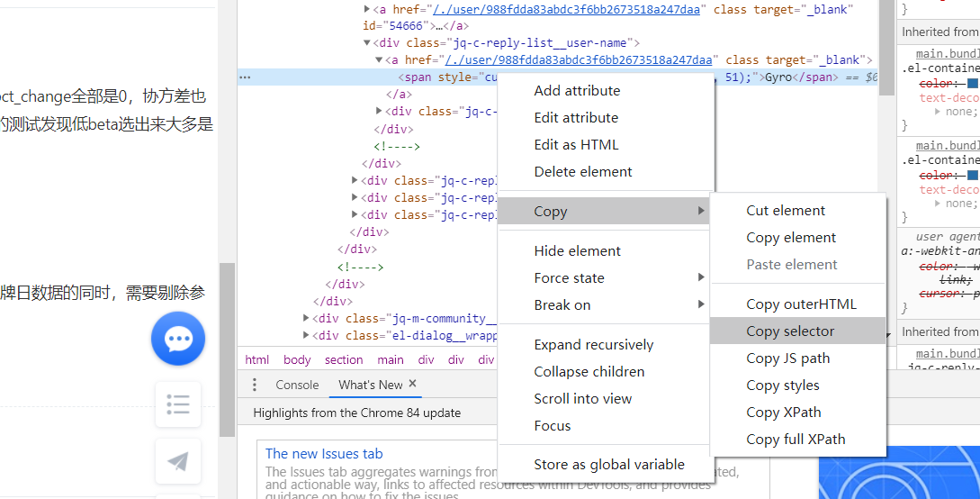Switch to the Console drawer tab

click(x=297, y=385)
